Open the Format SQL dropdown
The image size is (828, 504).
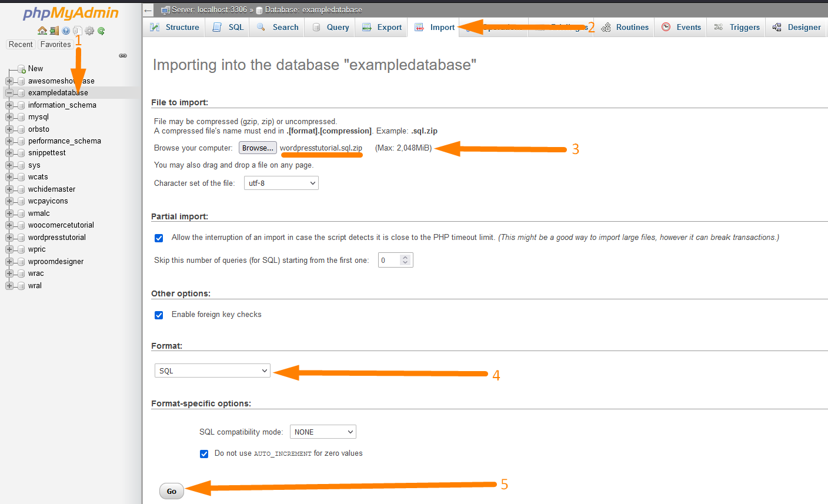[212, 371]
